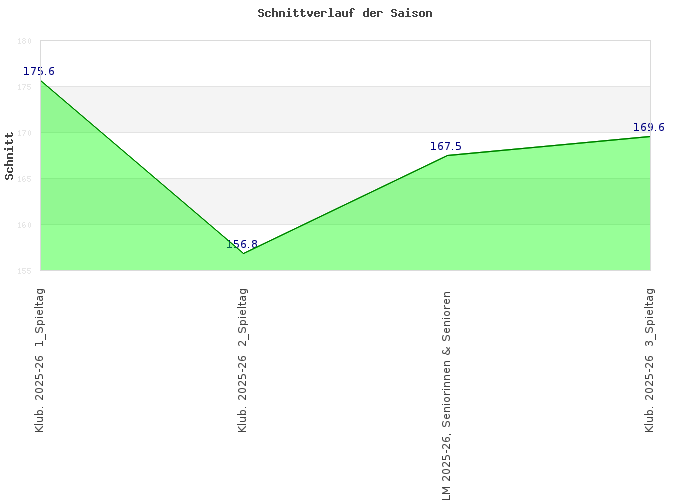Pick the 165 y-axis tick label
690x500 pixels.
(x=25, y=179)
